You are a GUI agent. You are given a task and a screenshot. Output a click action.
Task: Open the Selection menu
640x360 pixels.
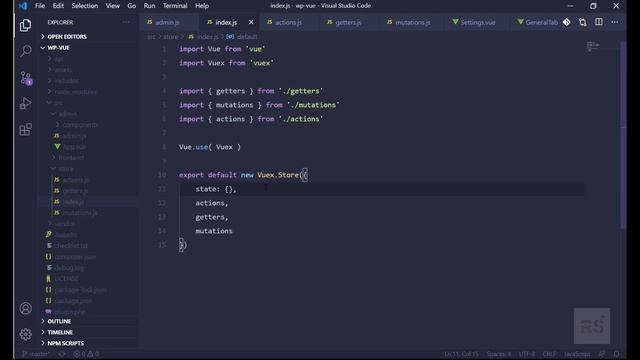click(x=84, y=6)
